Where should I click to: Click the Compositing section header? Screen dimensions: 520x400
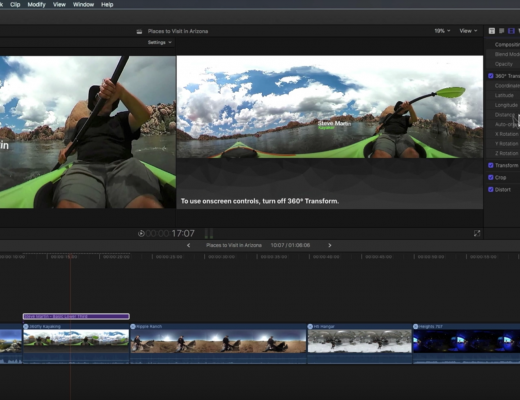[507, 44]
